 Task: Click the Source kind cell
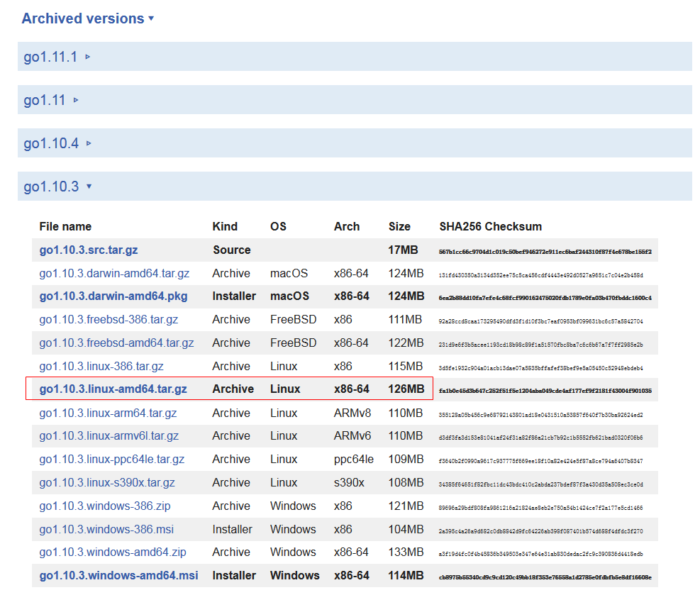coord(232,250)
